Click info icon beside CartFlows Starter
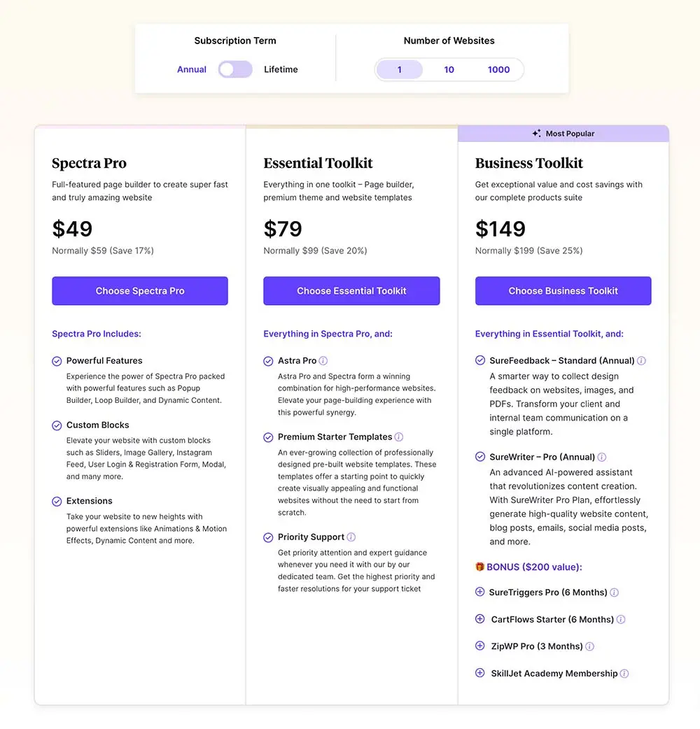 coord(621,619)
